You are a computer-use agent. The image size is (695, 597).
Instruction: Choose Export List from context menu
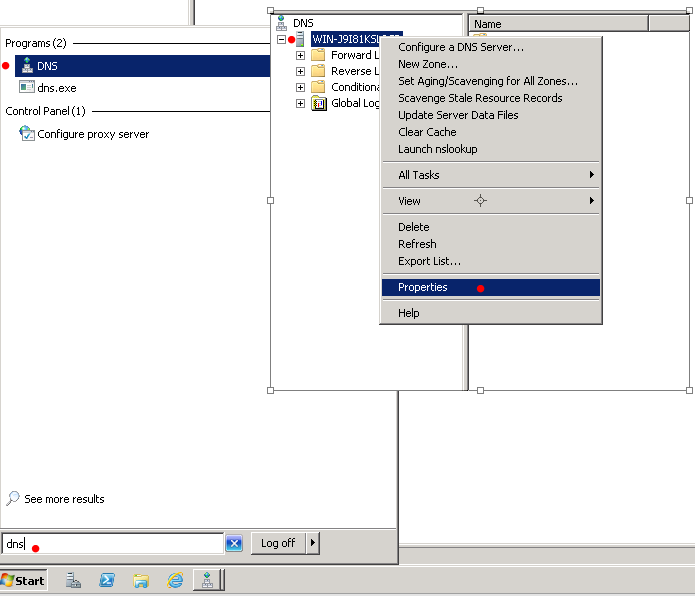click(x=491, y=261)
